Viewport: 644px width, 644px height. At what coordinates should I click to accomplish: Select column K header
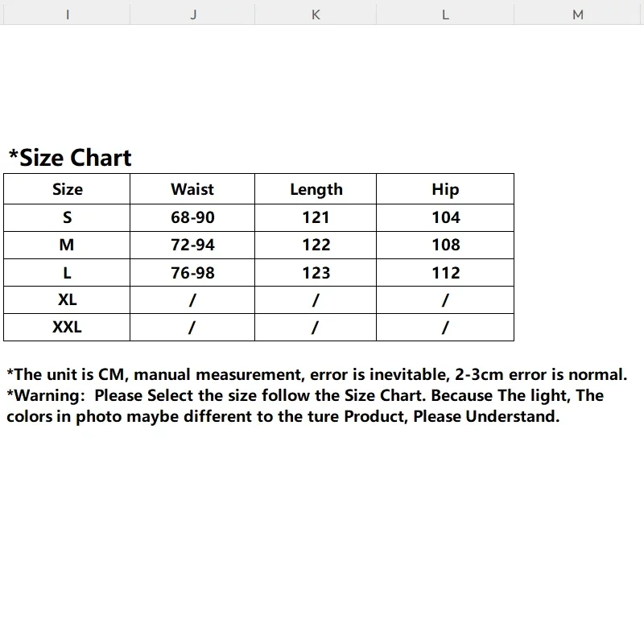click(x=316, y=14)
